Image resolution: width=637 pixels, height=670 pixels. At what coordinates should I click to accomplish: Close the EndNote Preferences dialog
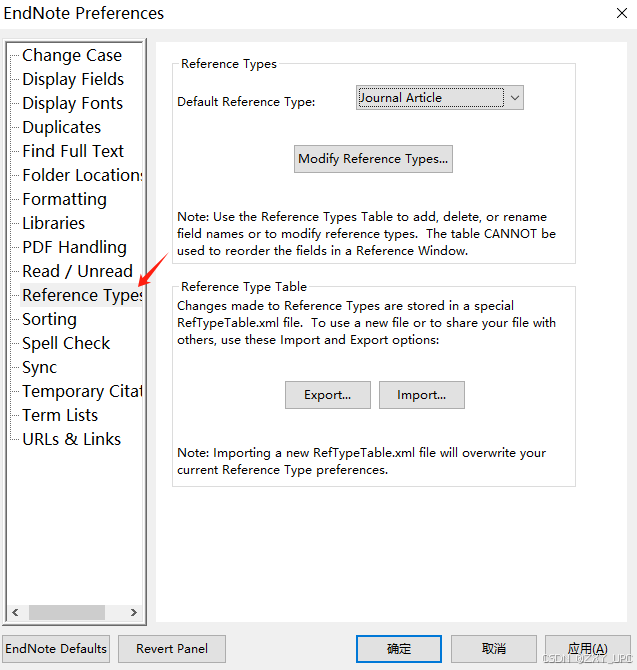click(x=622, y=13)
